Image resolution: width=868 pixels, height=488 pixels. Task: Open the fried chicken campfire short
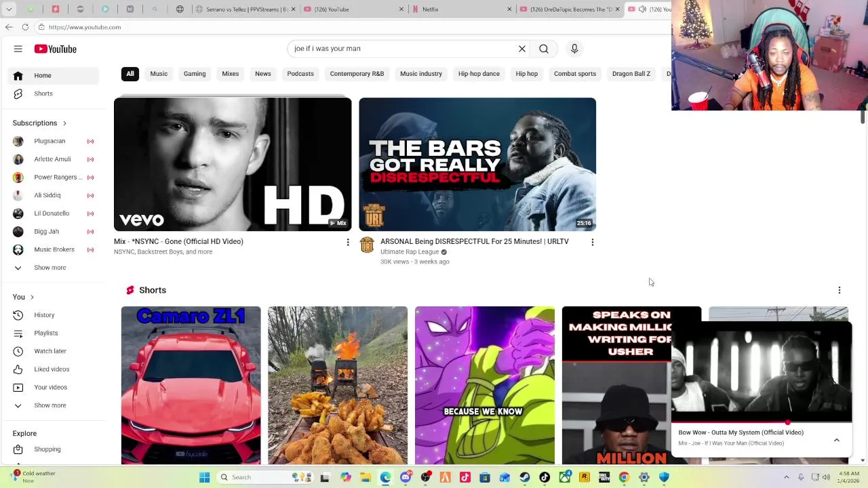[x=338, y=386]
